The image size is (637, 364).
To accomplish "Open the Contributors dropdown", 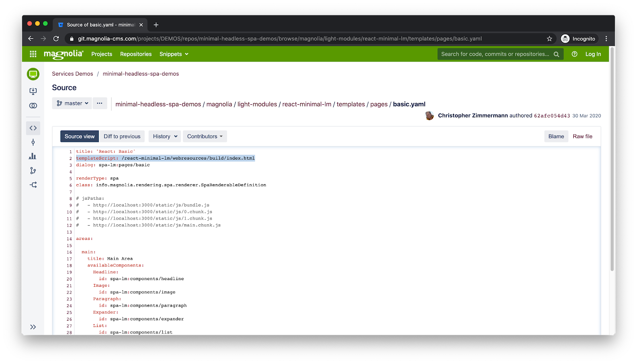I will pyautogui.click(x=205, y=136).
